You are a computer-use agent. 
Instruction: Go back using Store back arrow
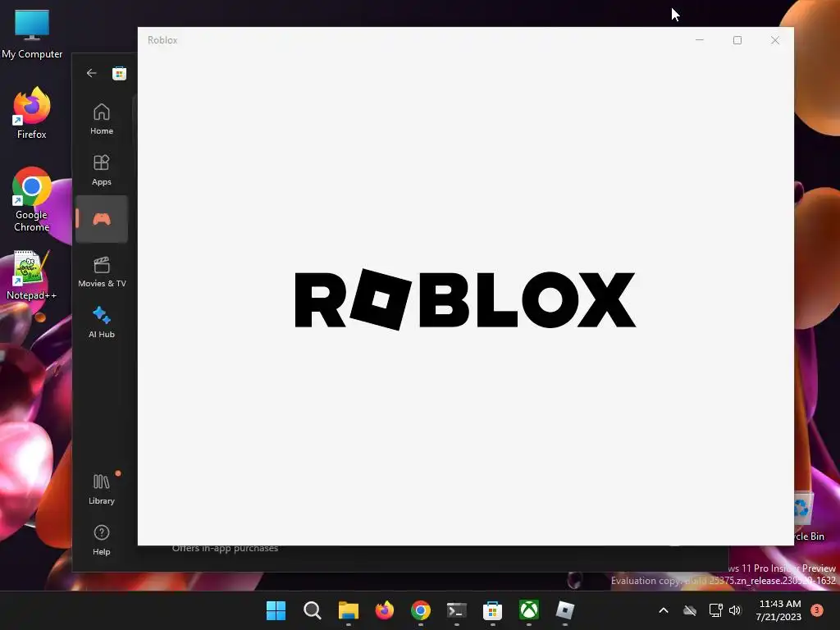point(92,73)
